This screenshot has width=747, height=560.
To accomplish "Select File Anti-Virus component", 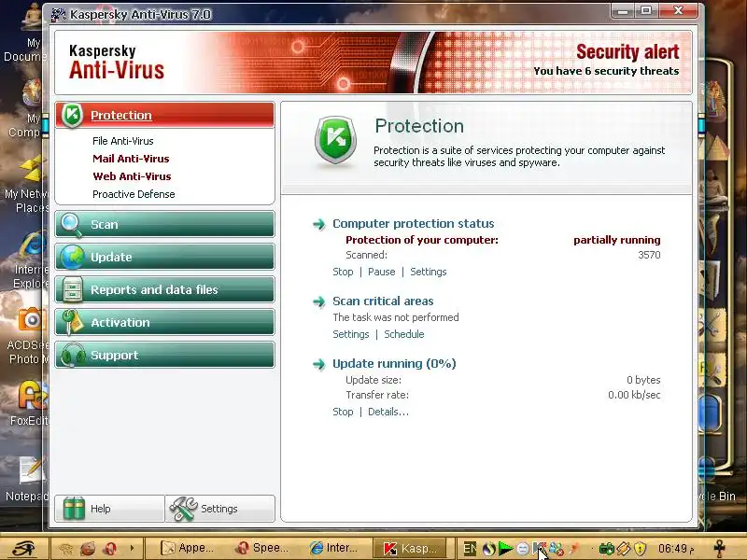I will click(x=123, y=141).
